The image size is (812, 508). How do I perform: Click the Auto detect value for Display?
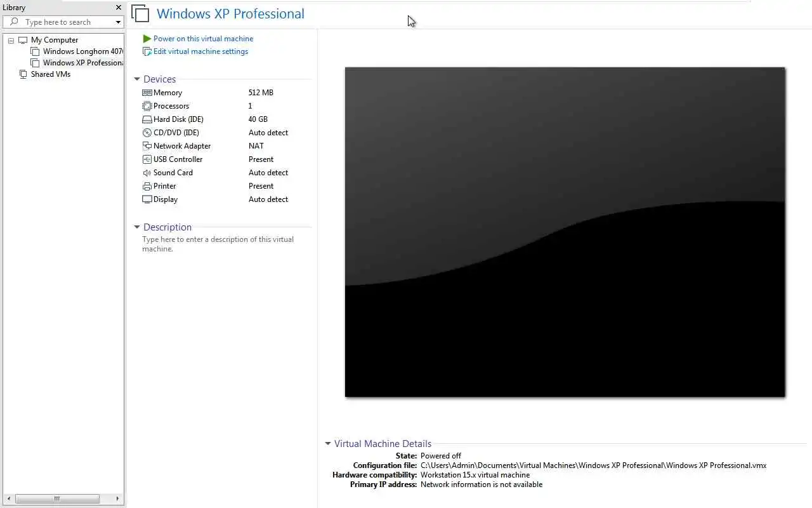[x=268, y=199]
